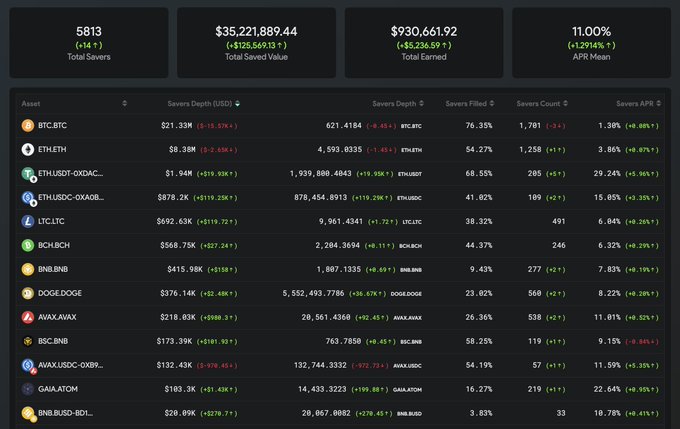Screen dimensions: 680x429
Task: Select the Total Savers 5813 card
Action: [89, 43]
